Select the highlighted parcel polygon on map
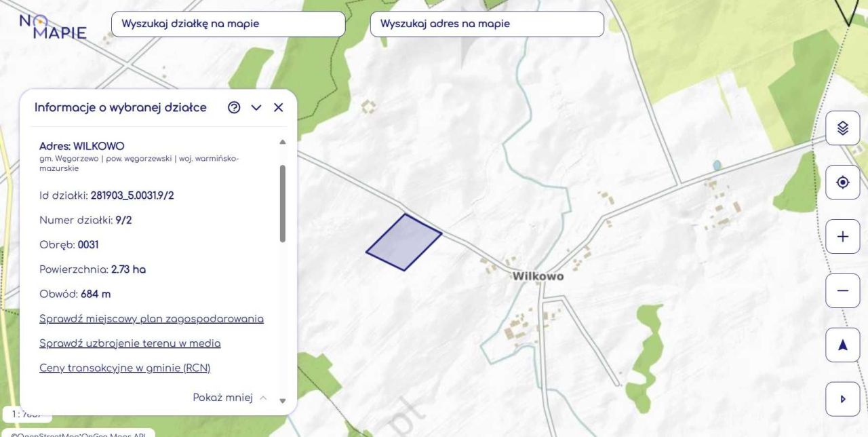Image resolution: width=868 pixels, height=437 pixels. click(404, 243)
